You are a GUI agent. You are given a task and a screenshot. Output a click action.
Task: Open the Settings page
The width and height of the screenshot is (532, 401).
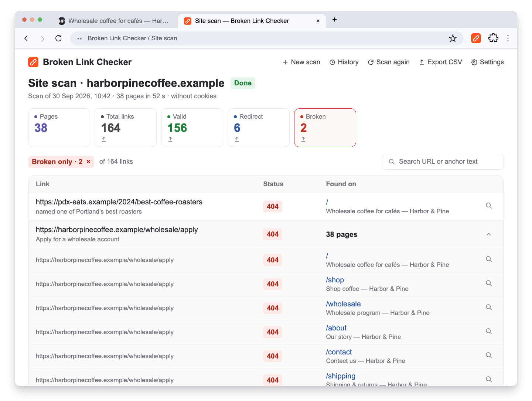click(x=487, y=62)
